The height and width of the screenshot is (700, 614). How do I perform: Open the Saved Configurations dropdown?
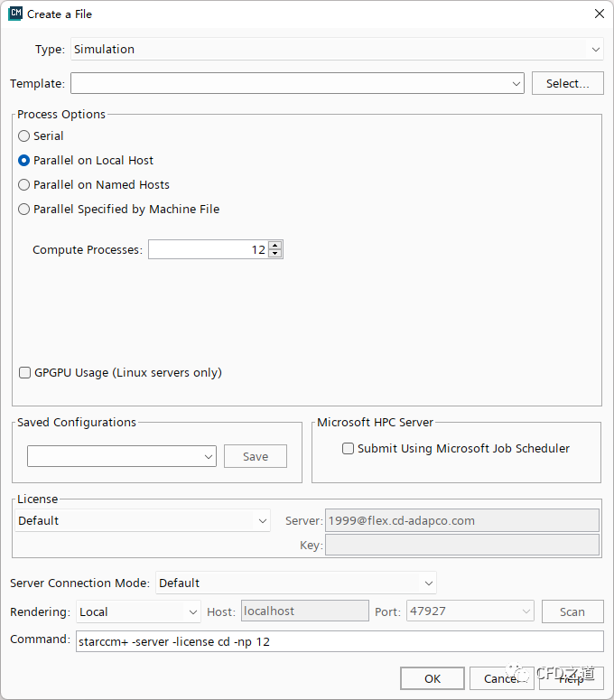click(121, 456)
